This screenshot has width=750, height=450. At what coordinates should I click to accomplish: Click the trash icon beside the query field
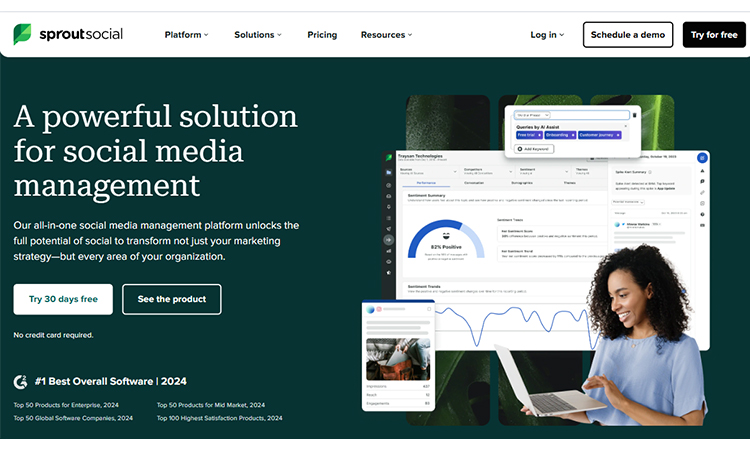pyautogui.click(x=635, y=115)
